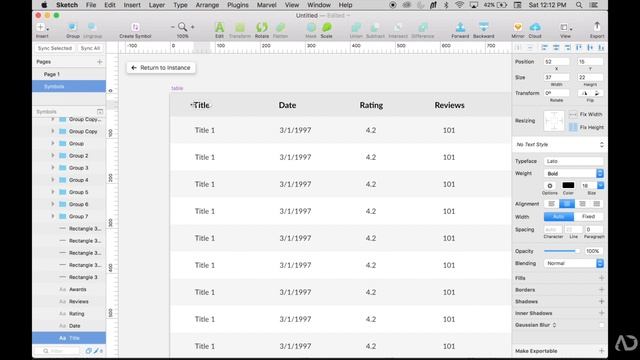This screenshot has height=360, width=640.
Task: Adjust the Opacity slider
Action: tap(561, 251)
